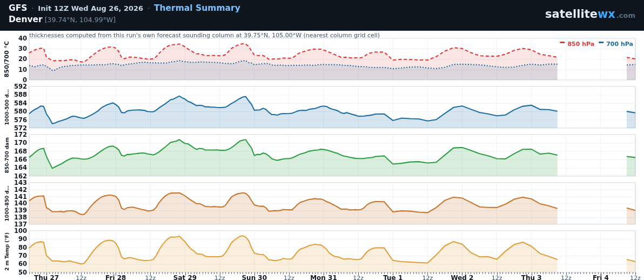Screen dimensions: 644x280
Task: Click the 168 tick on the 850-700 axis
Action: [22, 151]
